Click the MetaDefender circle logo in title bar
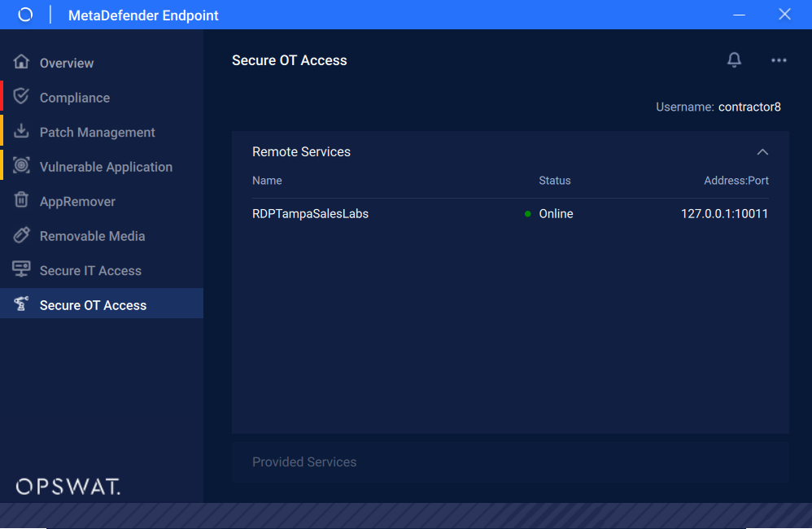Image resolution: width=812 pixels, height=529 pixels. pos(25,15)
